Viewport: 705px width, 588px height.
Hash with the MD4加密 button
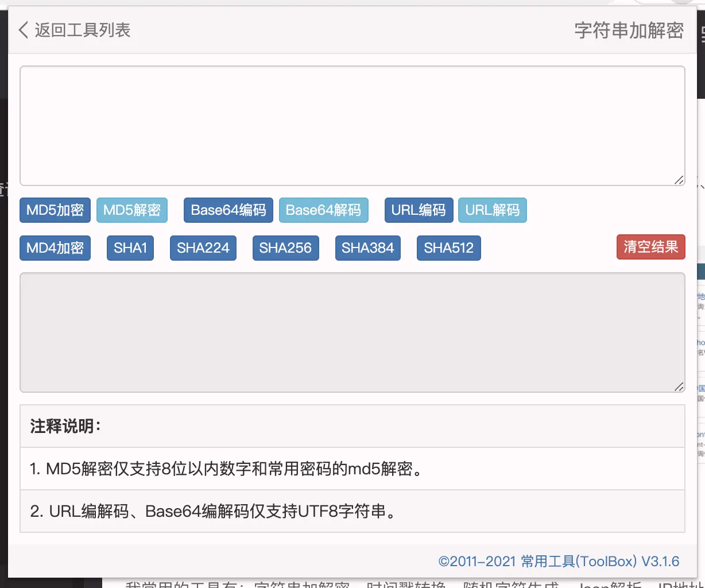(55, 248)
